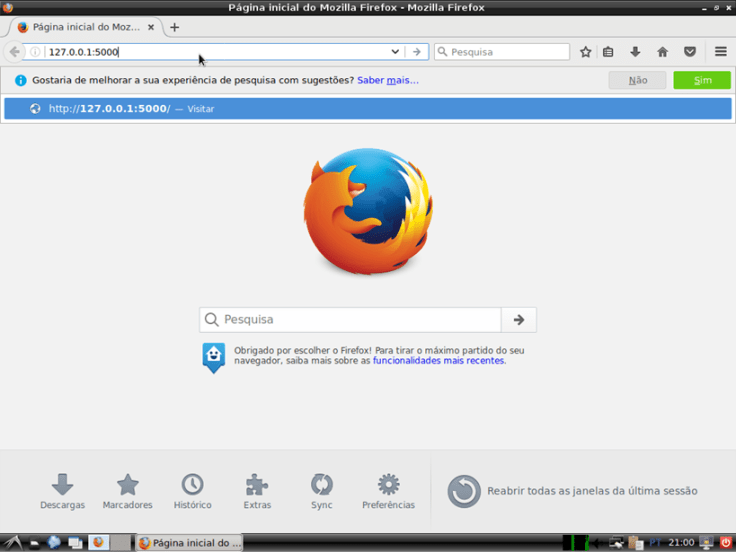Open Descargas from the bottom bar
Image resolution: width=736 pixels, height=552 pixels.
tap(62, 491)
